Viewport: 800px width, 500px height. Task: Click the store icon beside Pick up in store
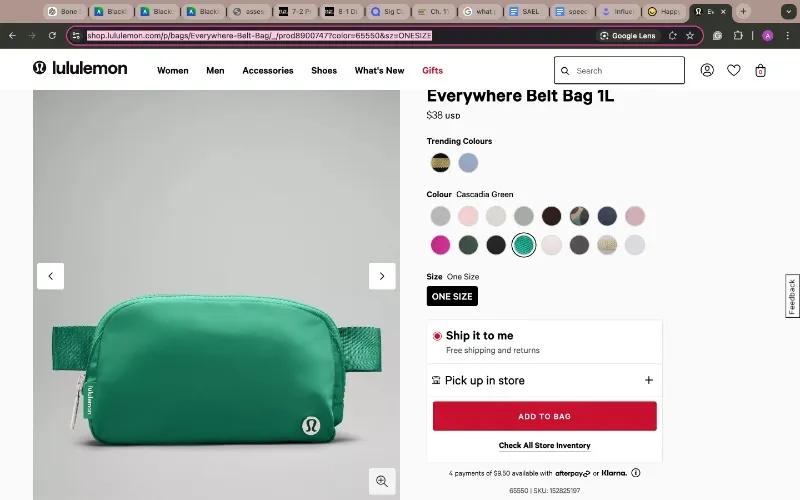(436, 380)
